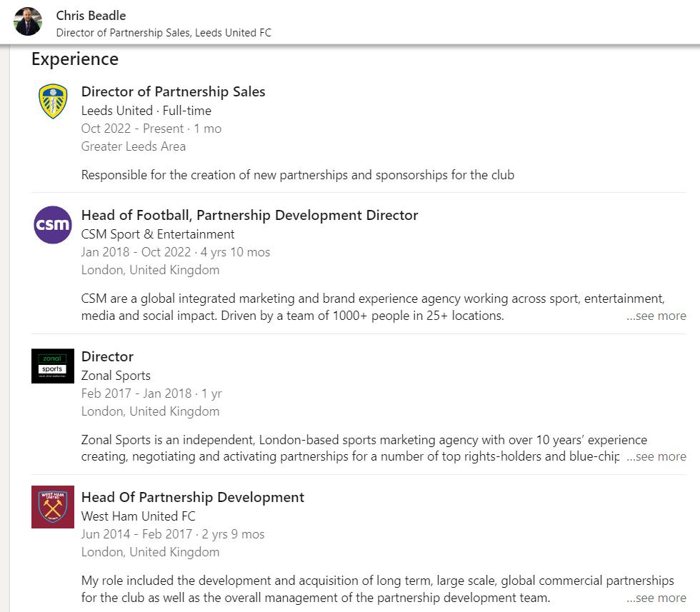This screenshot has width=700, height=612.
Task: Open the Head Of Partnership Development title
Action: click(x=192, y=497)
